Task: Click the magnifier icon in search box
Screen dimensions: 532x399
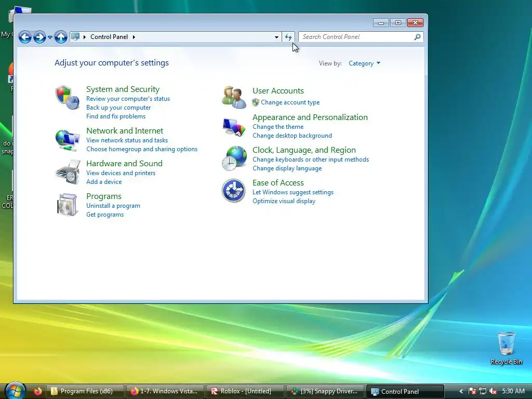Action: tap(417, 37)
